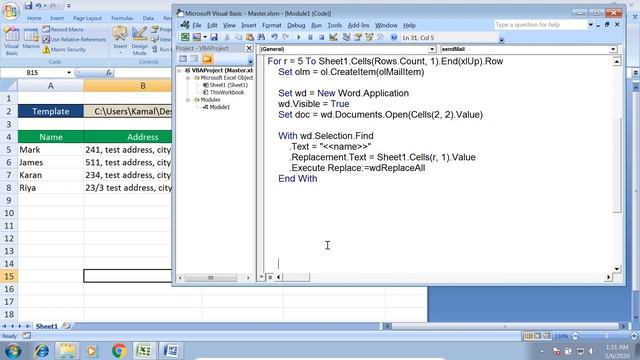Screen dimensions: 640x360
Task: Open the Windows Start button
Action: tap(13, 351)
